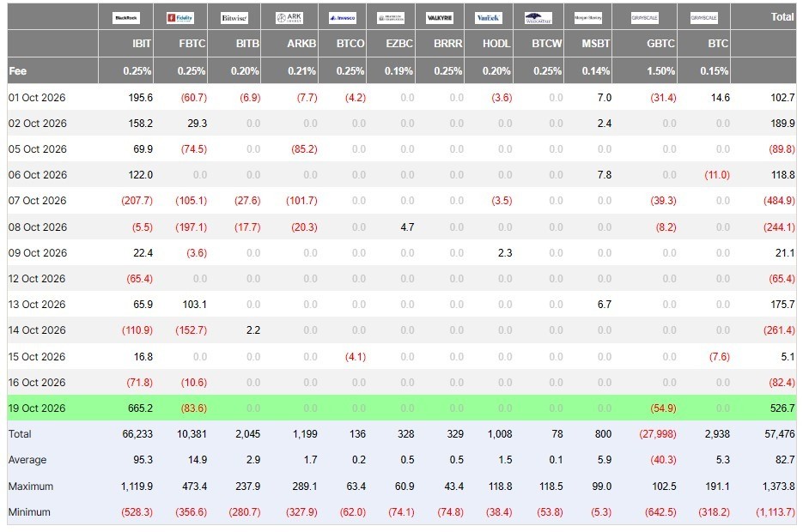Select the IBIT column header
Viewport: 803px width, 532px height.
tap(142, 44)
